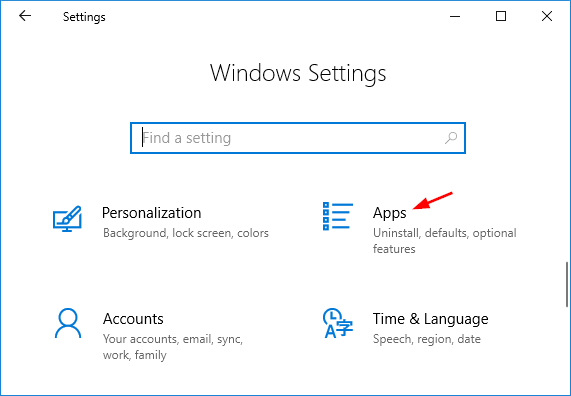Open the Apps category label

pos(389,213)
